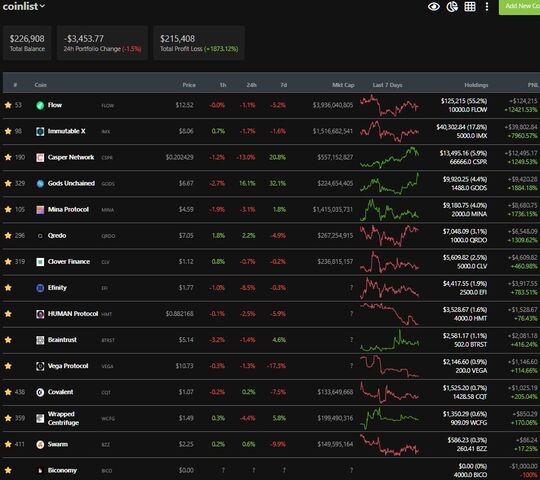Image resolution: width=540 pixels, height=480 pixels.
Task: Open the Wrapped Centrifuge coin name link
Action: (63, 418)
